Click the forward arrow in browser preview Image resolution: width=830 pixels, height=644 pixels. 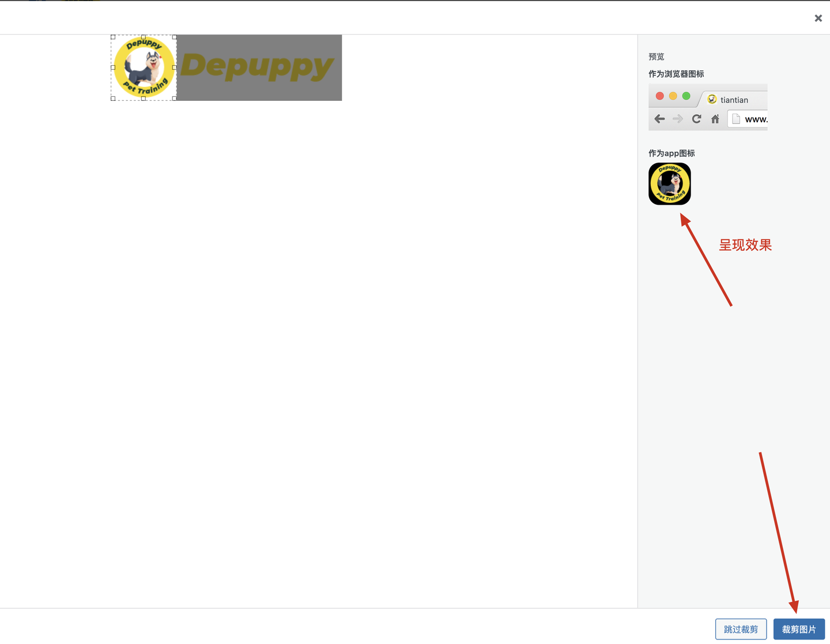(678, 119)
